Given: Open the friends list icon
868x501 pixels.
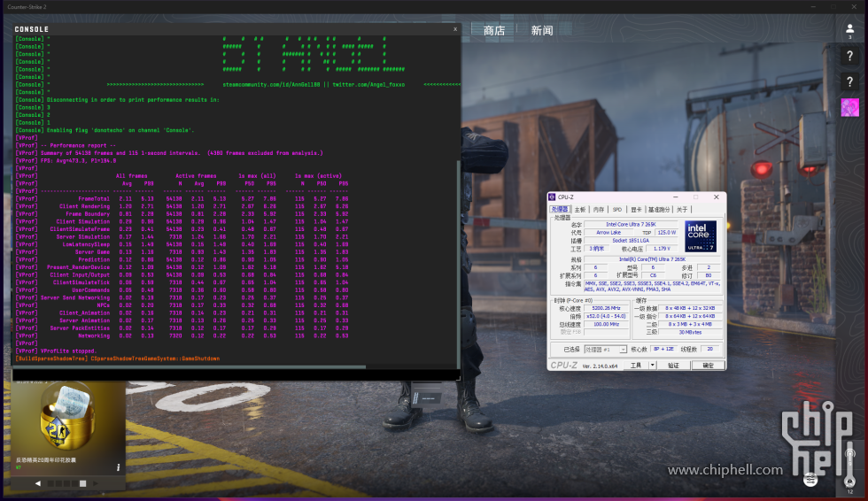Looking at the screenshot, I should [849, 30].
